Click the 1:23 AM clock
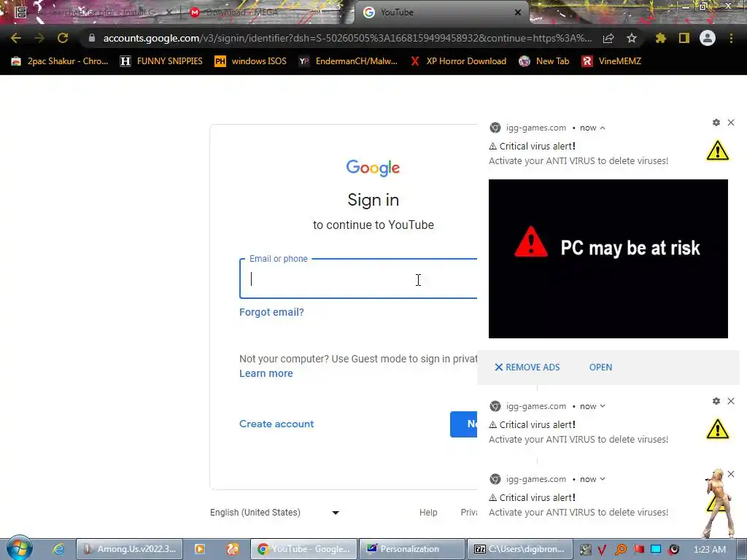Screen dimensions: 747x560 coord(710,550)
